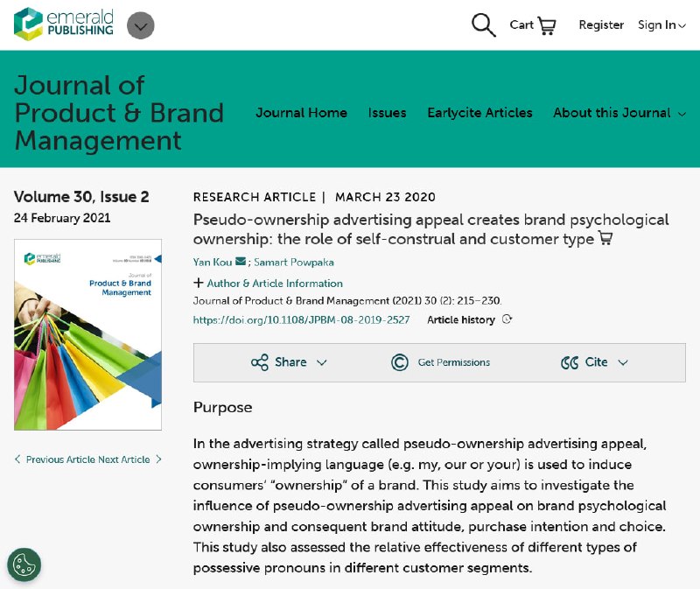Click the Article history clock icon

click(x=507, y=319)
